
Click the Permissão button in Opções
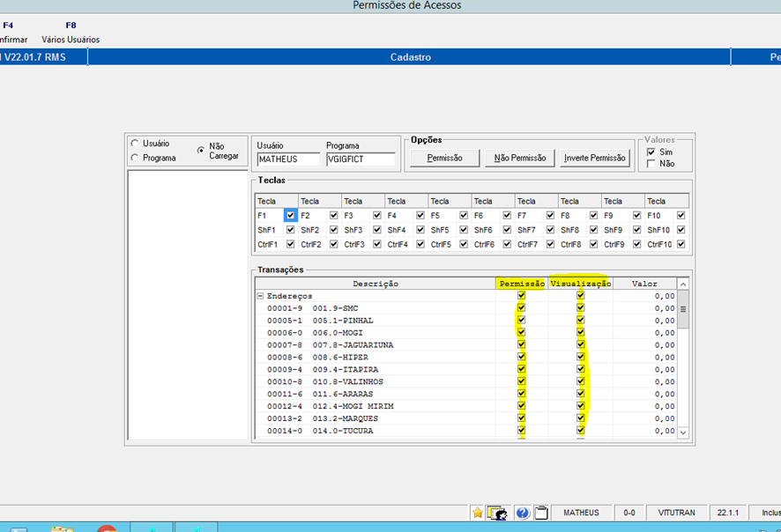[x=445, y=158]
